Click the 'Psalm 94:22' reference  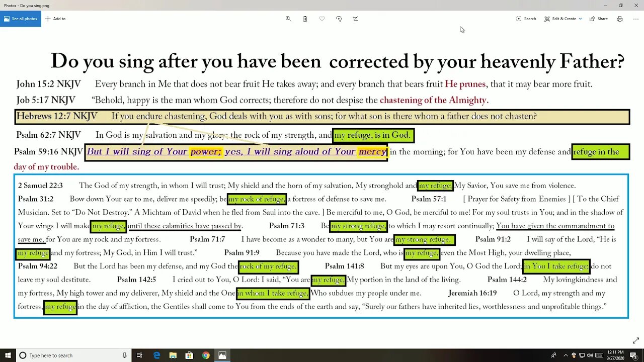click(x=38, y=266)
